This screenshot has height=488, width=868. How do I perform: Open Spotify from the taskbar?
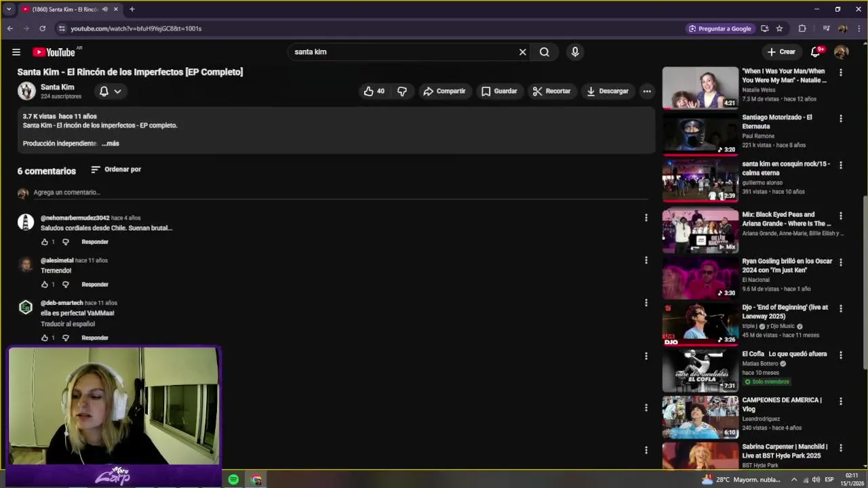coord(233,480)
